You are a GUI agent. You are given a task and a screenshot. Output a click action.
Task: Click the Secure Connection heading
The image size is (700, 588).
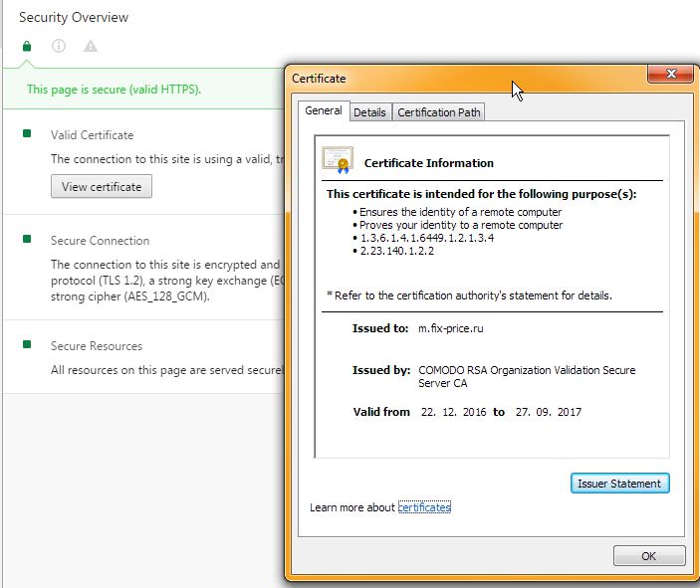[100, 241]
